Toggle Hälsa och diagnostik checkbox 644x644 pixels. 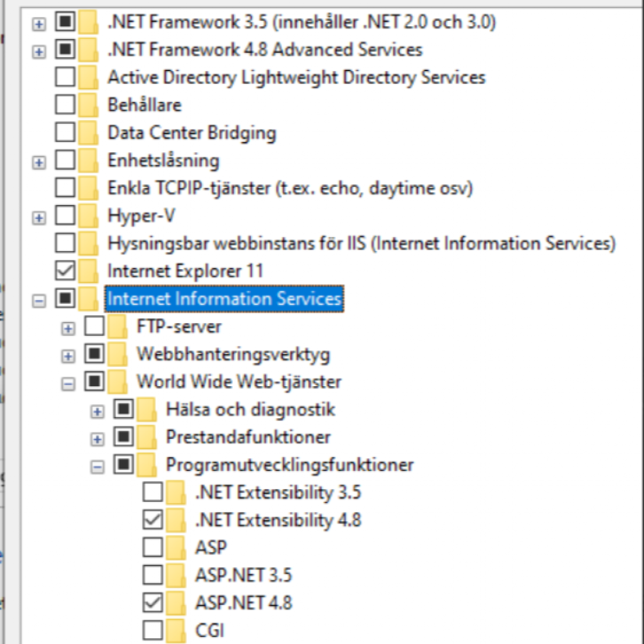click(124, 409)
